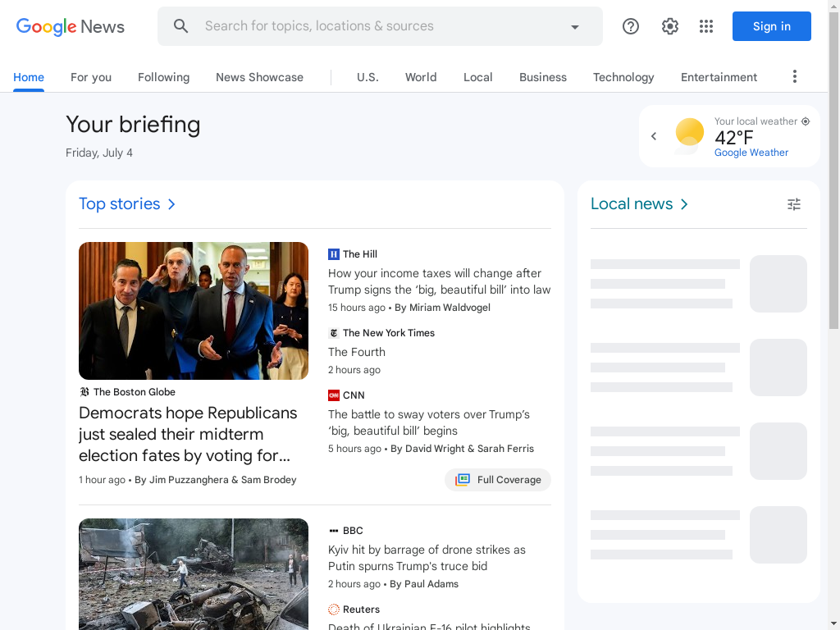Go to the Technology section
This screenshot has width=840, height=630.
623,77
